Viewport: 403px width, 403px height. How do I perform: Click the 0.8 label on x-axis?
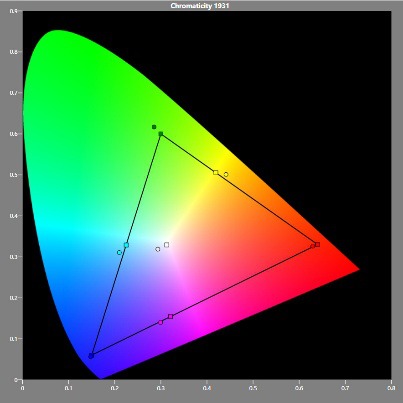(x=391, y=388)
